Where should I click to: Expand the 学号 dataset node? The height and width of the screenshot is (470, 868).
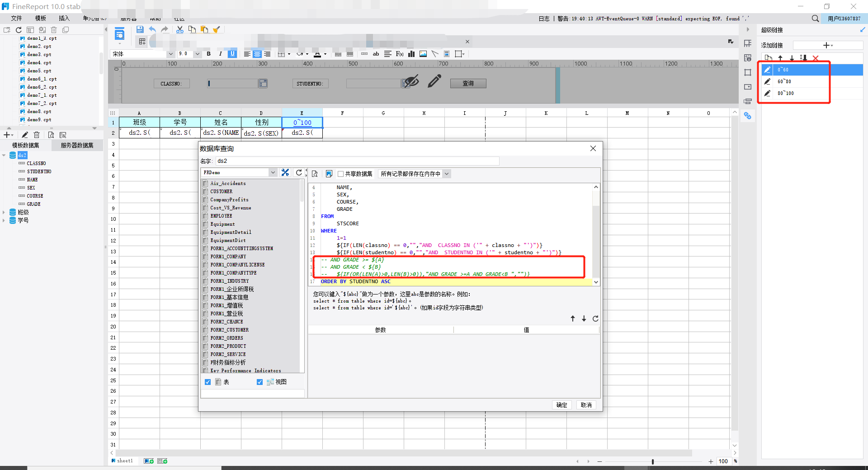[x=4, y=220]
